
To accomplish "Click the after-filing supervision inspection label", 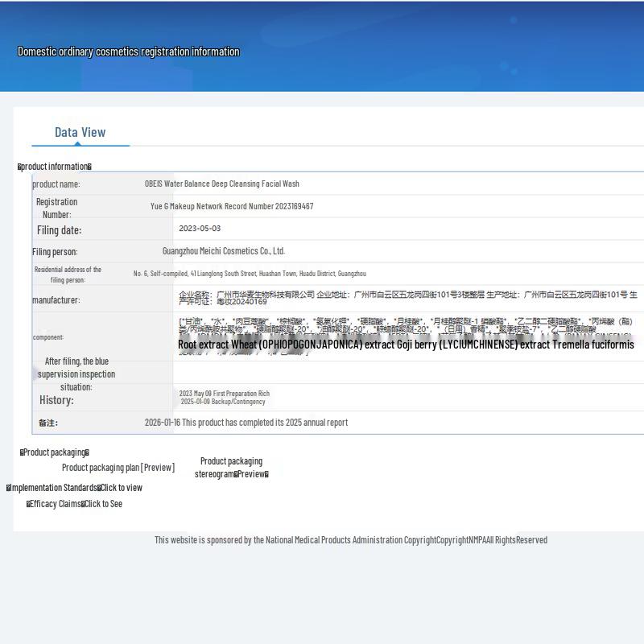I will [76, 374].
